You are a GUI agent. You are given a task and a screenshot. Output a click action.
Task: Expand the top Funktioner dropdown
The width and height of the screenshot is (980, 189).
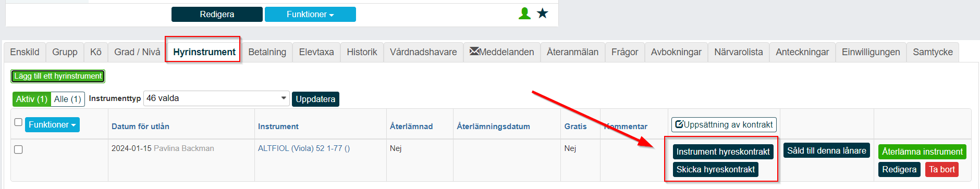tap(310, 14)
